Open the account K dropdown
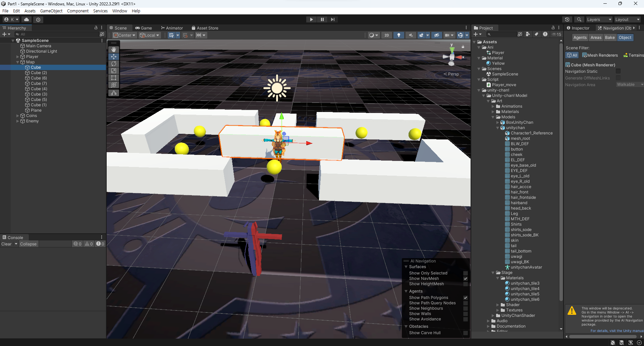The width and height of the screenshot is (644, 346). point(11,19)
